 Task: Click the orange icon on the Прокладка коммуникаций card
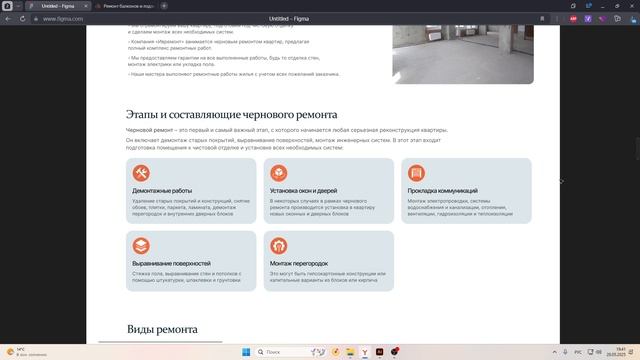pyautogui.click(x=416, y=173)
